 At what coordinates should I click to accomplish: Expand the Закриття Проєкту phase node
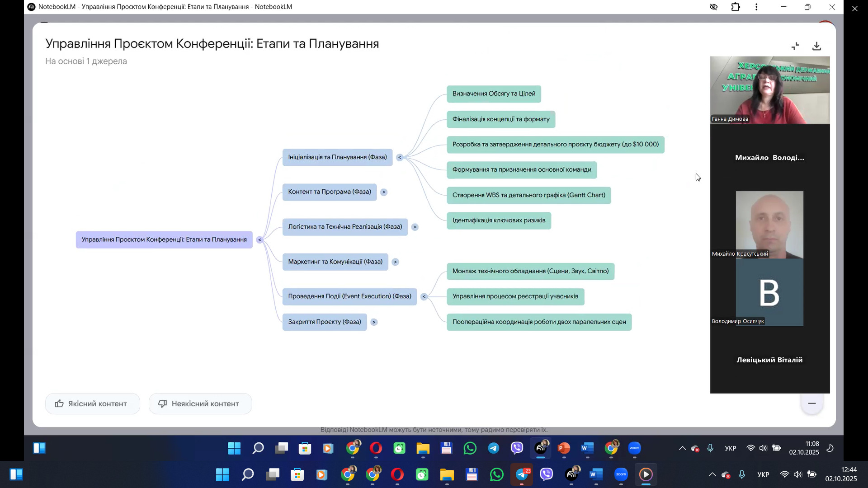(374, 322)
